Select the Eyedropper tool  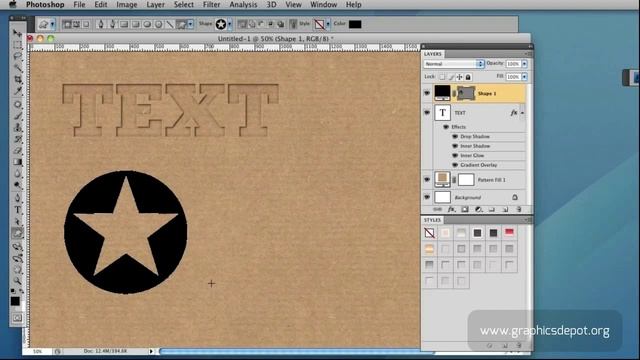17,91
